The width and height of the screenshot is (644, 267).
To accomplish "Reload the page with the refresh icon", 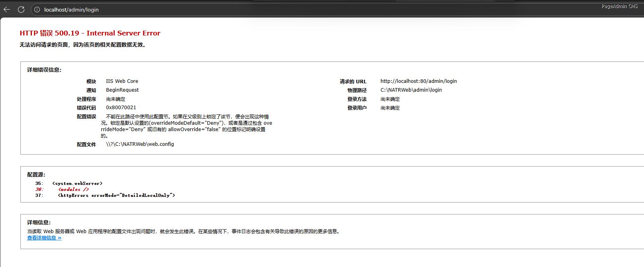I will pos(21,10).
